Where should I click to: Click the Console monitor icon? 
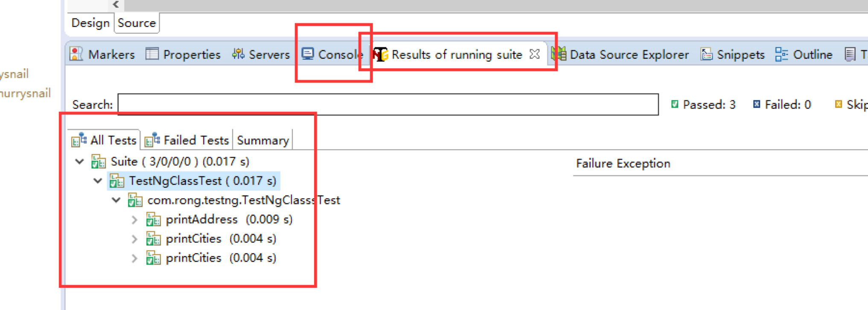[x=308, y=54]
